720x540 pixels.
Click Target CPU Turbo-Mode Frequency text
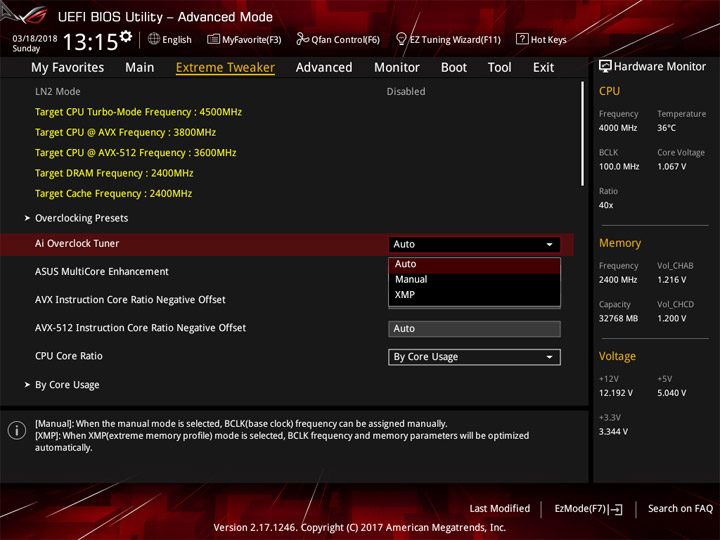[x=138, y=112]
